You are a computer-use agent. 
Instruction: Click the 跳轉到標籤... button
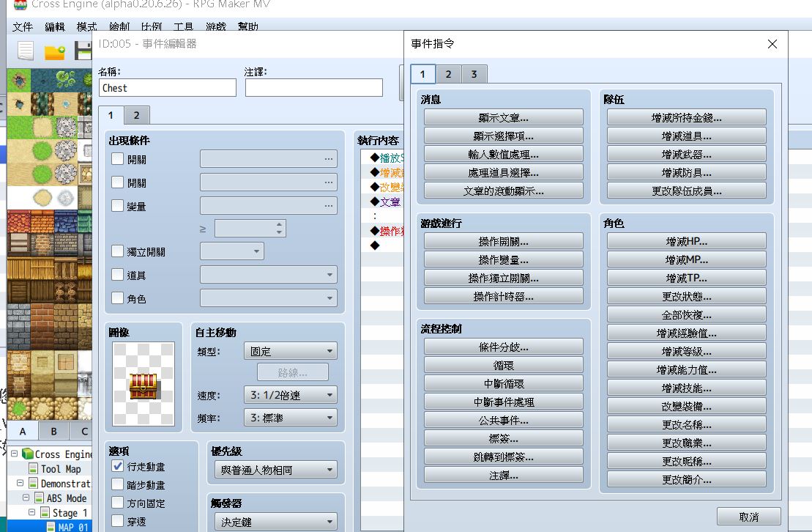tap(503, 457)
